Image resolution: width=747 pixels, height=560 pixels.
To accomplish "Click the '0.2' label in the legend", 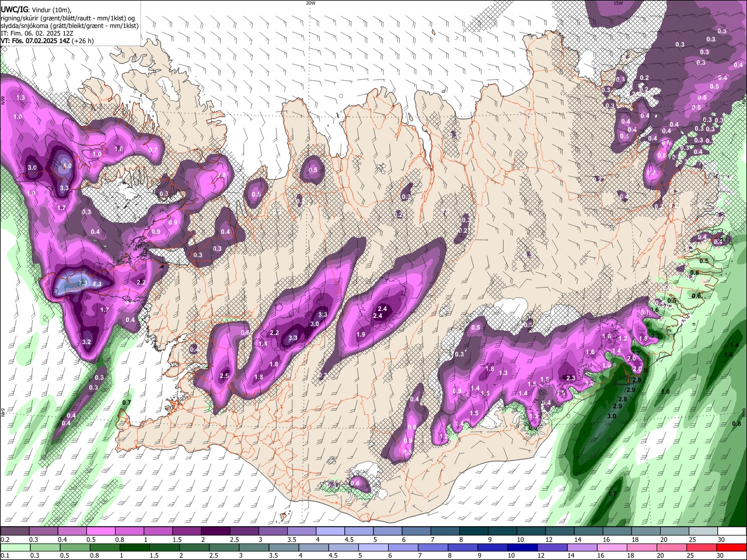I will coord(5,540).
